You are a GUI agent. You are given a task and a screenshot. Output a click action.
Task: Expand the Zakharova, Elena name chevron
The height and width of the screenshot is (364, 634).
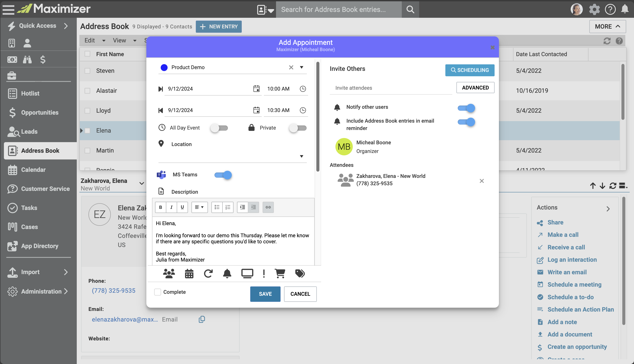click(142, 183)
